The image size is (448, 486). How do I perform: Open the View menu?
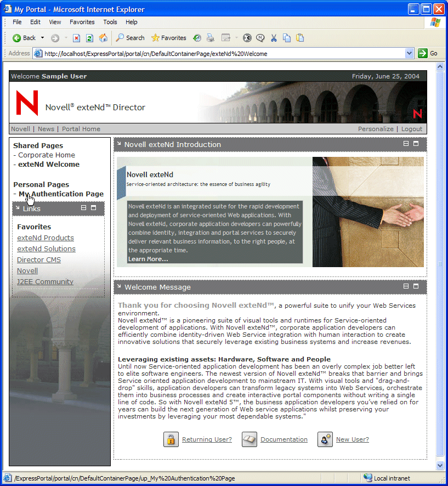tap(55, 22)
